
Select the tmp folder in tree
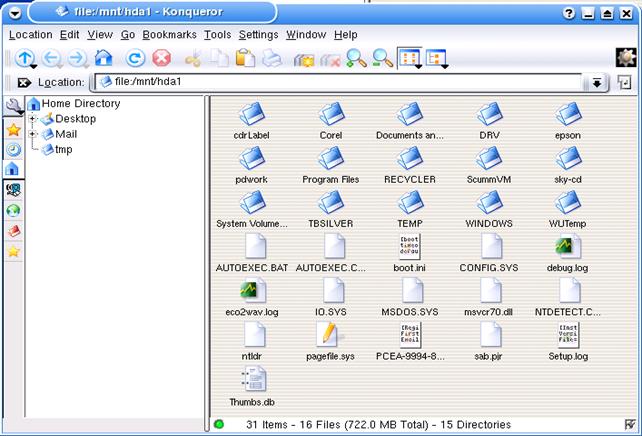point(63,149)
